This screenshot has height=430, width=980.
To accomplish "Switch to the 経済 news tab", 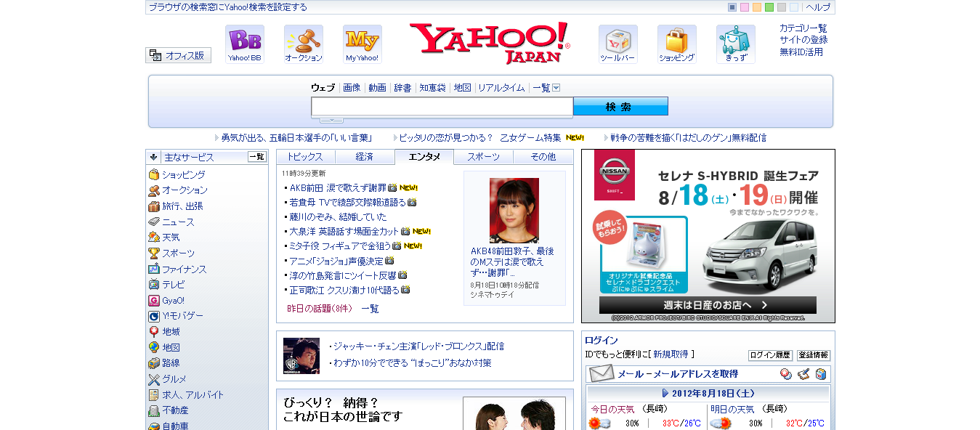I will [365, 157].
